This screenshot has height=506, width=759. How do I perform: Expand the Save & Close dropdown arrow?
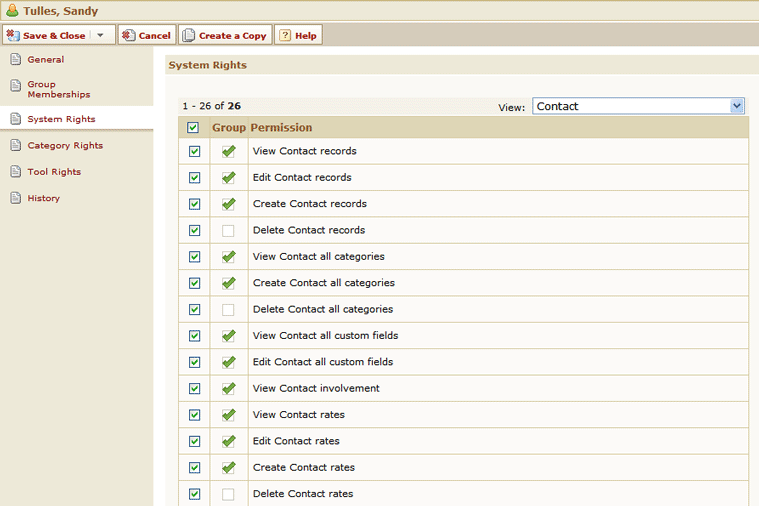point(100,35)
